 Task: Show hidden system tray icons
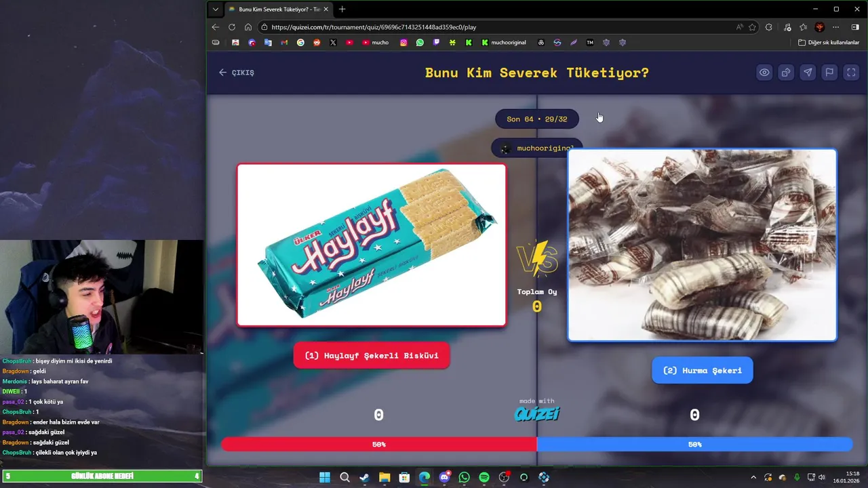pos(753,477)
